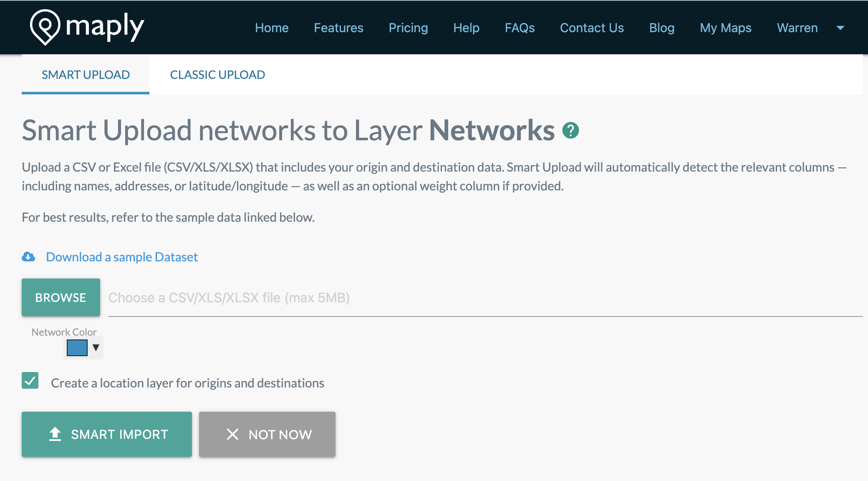868x481 pixels.
Task: Open the FAQs nav link
Action: click(520, 28)
